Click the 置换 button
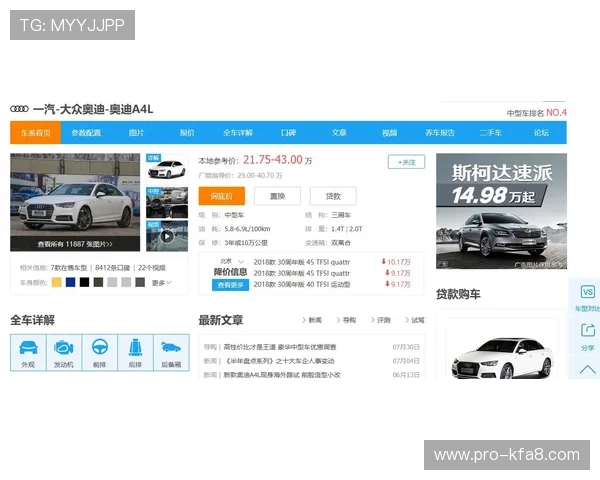 (277, 196)
